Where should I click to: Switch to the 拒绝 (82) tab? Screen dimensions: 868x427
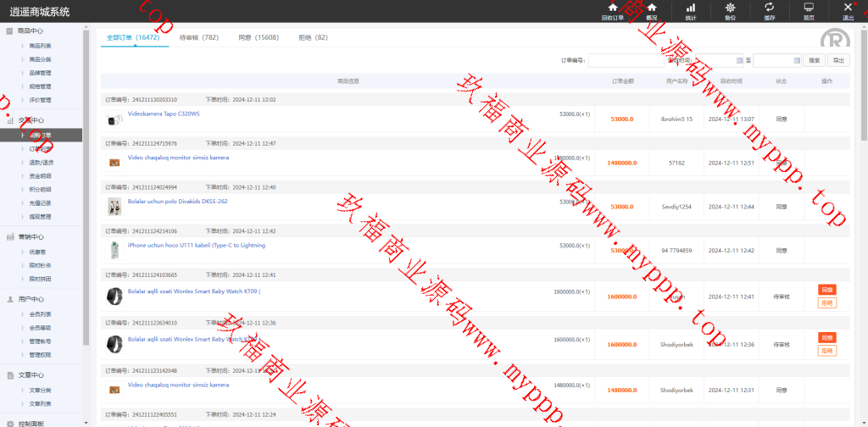click(x=313, y=38)
